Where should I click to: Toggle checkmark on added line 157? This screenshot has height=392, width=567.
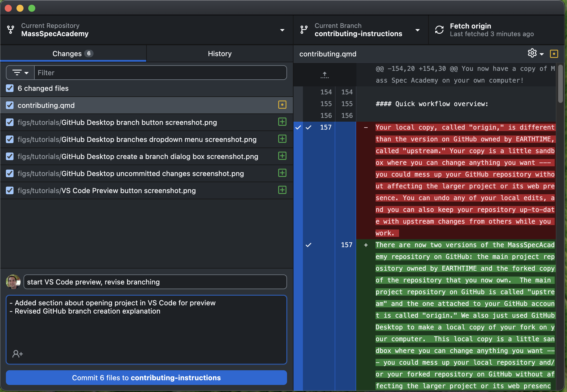pyautogui.click(x=308, y=245)
